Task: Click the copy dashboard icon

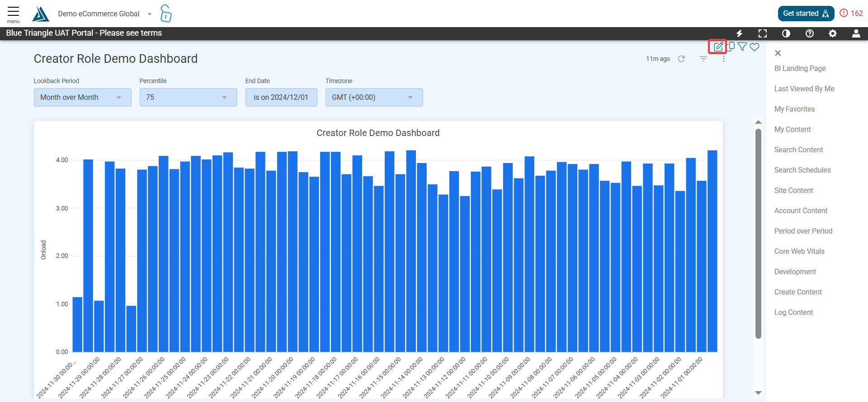Action: pos(731,46)
